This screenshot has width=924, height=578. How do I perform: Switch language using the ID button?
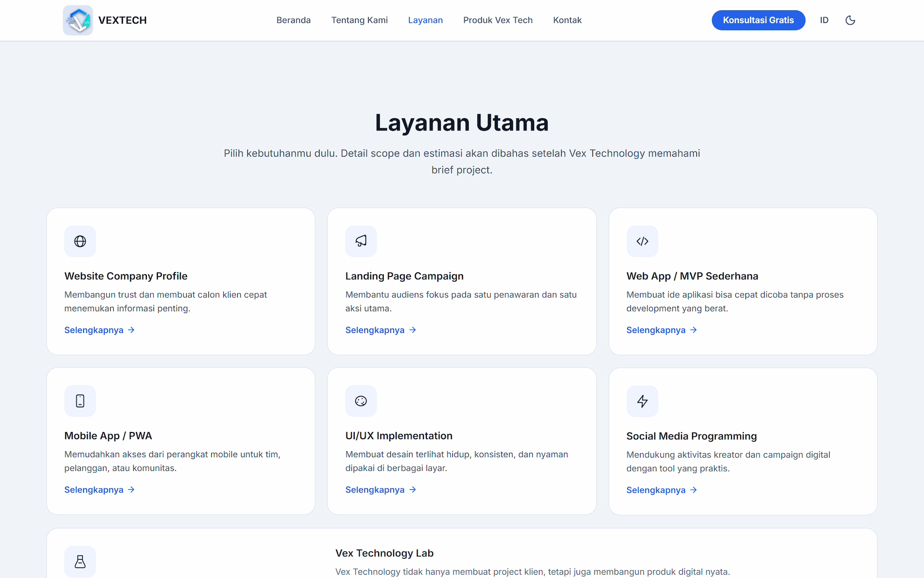[x=824, y=20]
